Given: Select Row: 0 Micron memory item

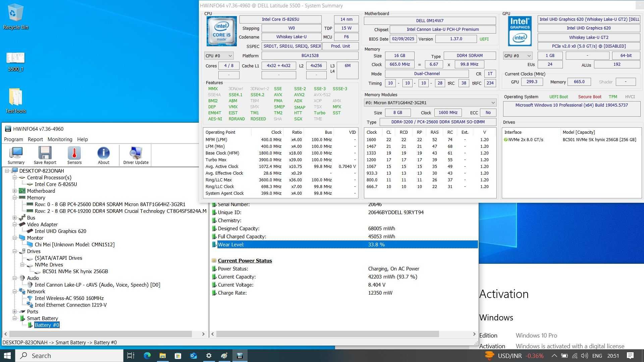Looking at the screenshot, I should (x=110, y=204).
